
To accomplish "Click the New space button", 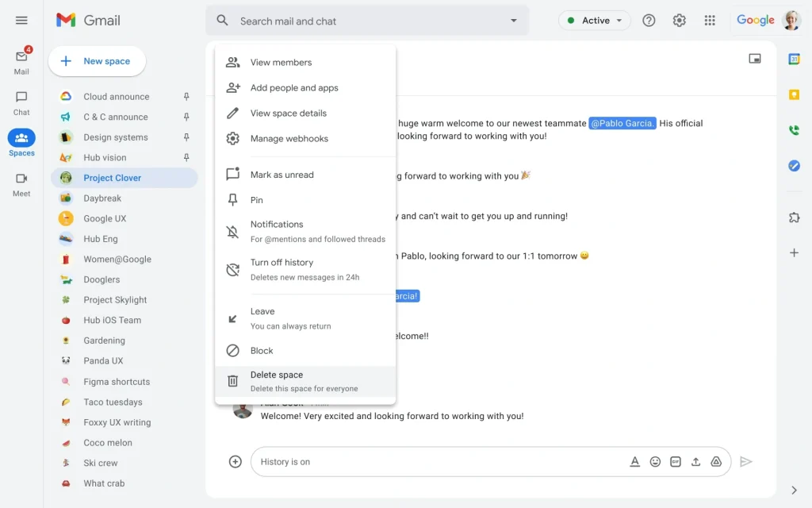I will [97, 61].
